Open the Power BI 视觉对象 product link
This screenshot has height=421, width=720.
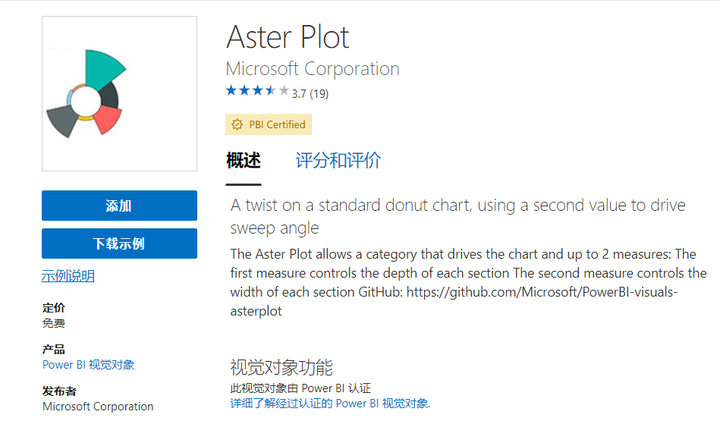pos(88,365)
